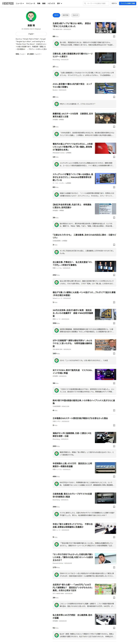Bookmark the 日鉄社長 USスチール article
The height and width of the screenshot is (644, 138).
tap(114, 67)
